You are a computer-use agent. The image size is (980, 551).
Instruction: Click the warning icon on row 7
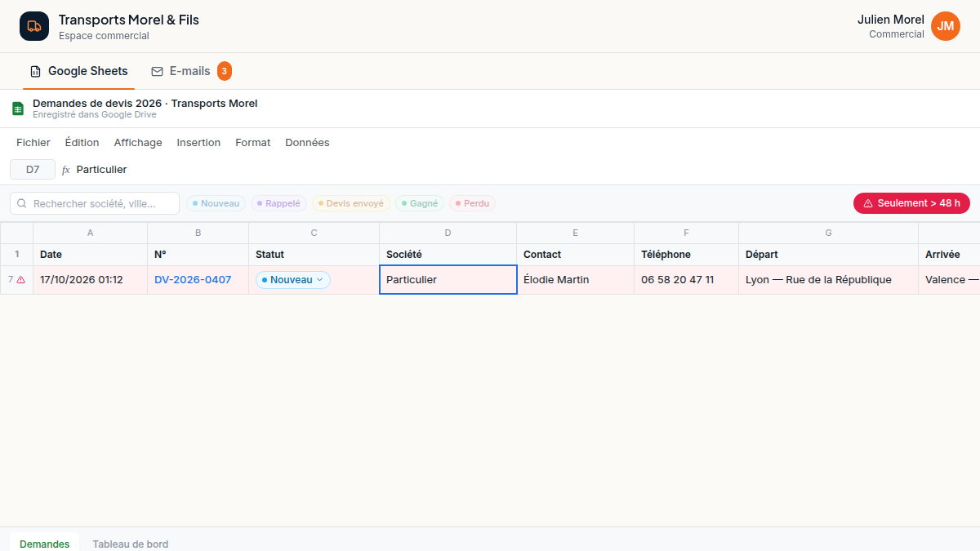[x=21, y=280]
